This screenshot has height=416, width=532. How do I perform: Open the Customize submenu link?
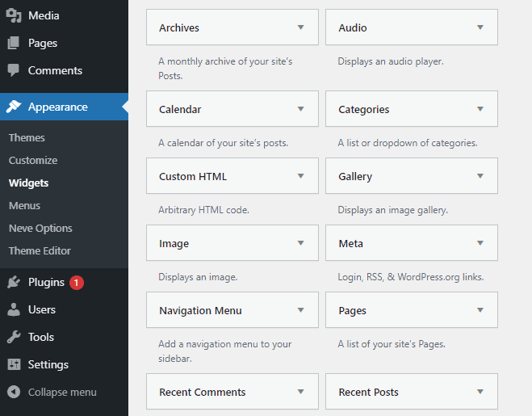(33, 160)
